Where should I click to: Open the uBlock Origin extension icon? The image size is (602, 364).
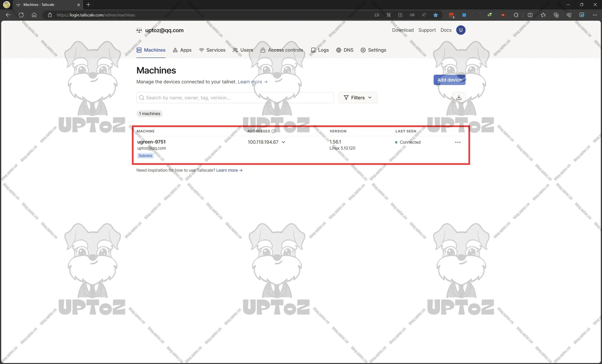[503, 15]
